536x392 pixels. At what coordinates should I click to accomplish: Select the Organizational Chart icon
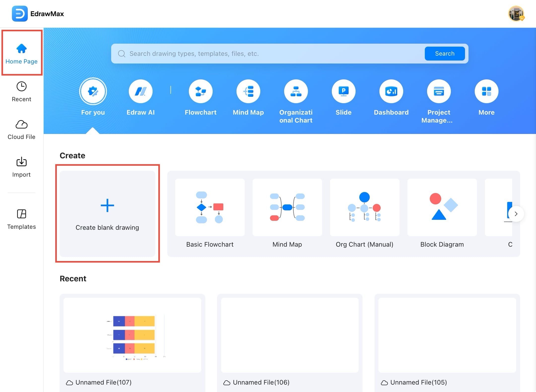296,91
